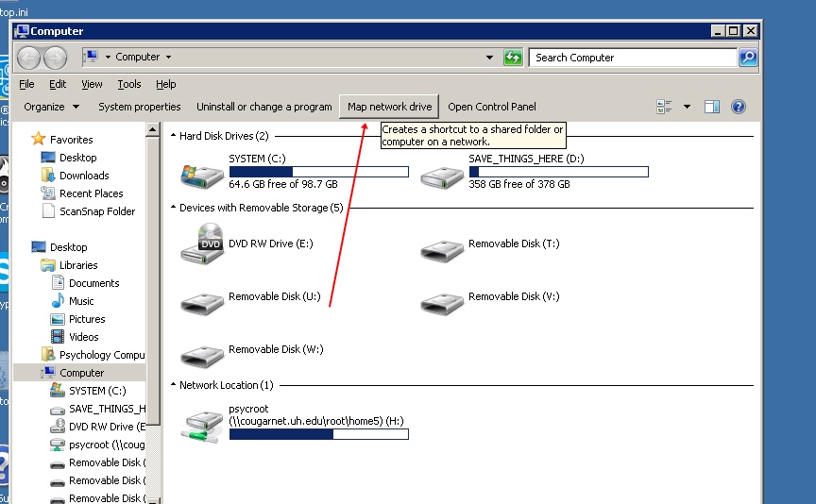Select Removable Disk (T:) drive icon
Image resolution: width=816 pixels, height=504 pixels.
click(x=442, y=249)
